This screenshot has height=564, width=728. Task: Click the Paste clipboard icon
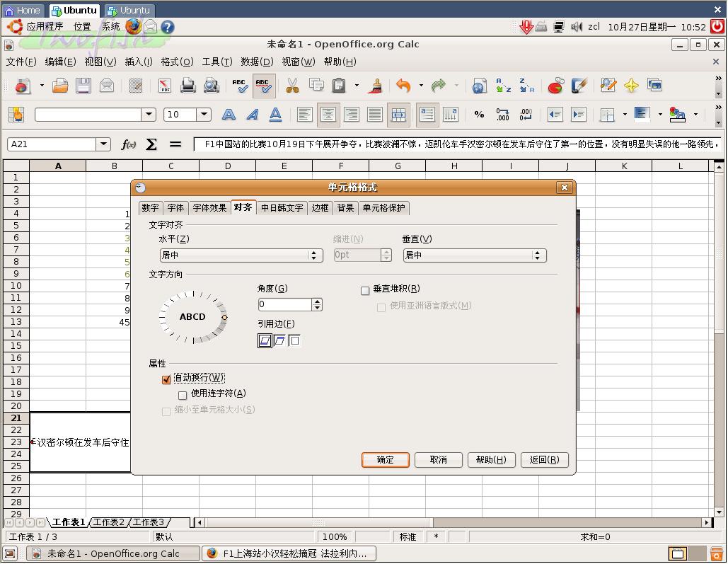340,86
